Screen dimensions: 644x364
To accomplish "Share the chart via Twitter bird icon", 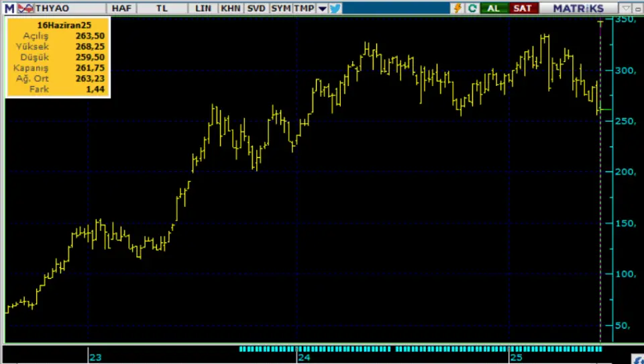I will (335, 8).
